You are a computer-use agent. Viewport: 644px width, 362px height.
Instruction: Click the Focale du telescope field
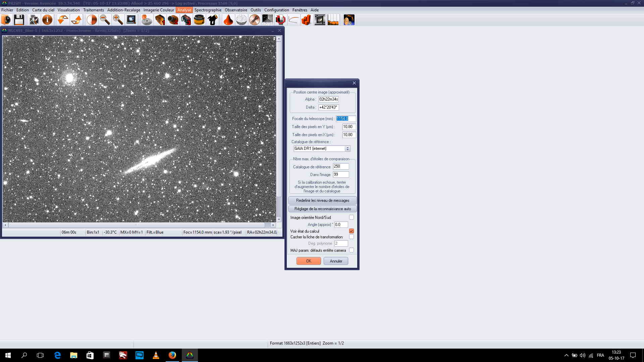coord(345,119)
